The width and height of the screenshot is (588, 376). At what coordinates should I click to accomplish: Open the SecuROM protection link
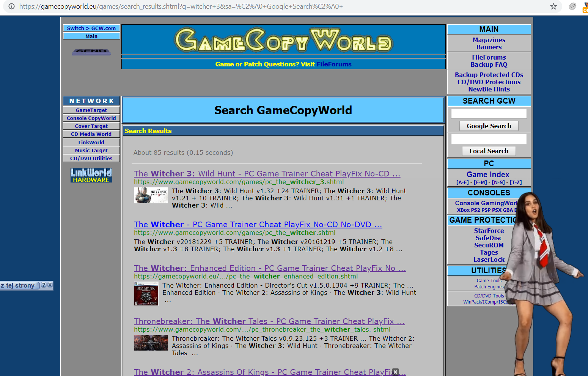489,245
